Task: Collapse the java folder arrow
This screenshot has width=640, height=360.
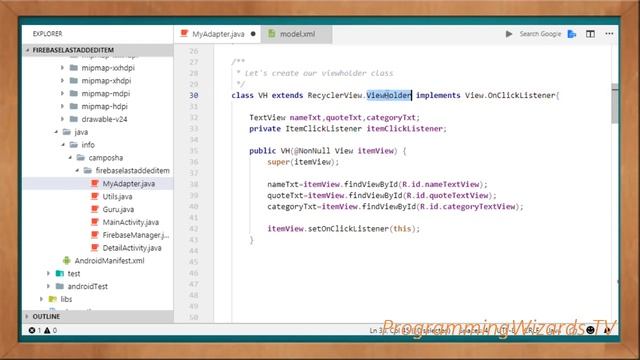Action: pos(56,132)
